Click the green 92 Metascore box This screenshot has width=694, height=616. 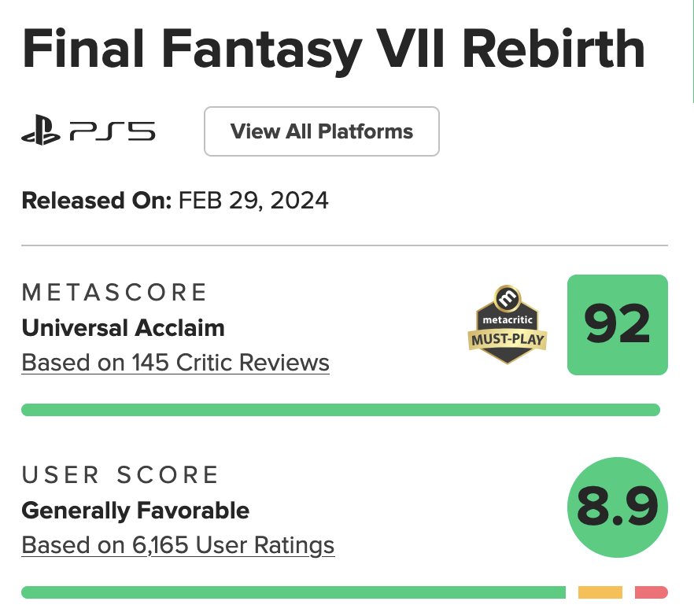[617, 325]
